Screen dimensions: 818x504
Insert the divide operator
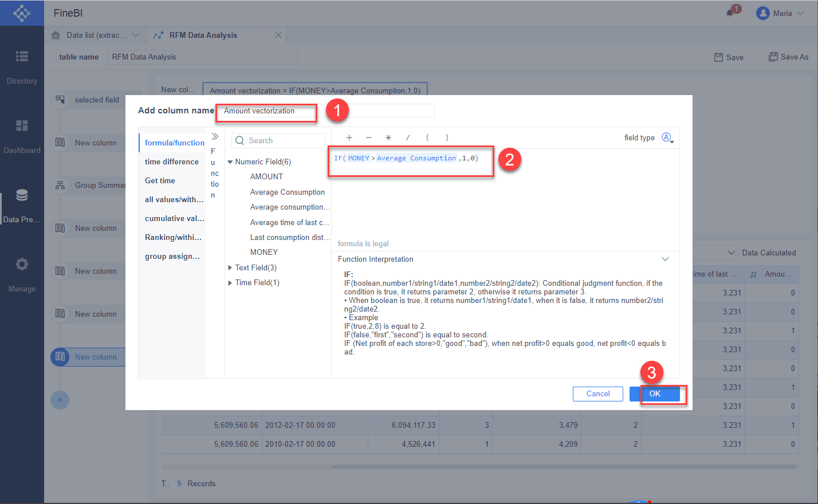[408, 137]
